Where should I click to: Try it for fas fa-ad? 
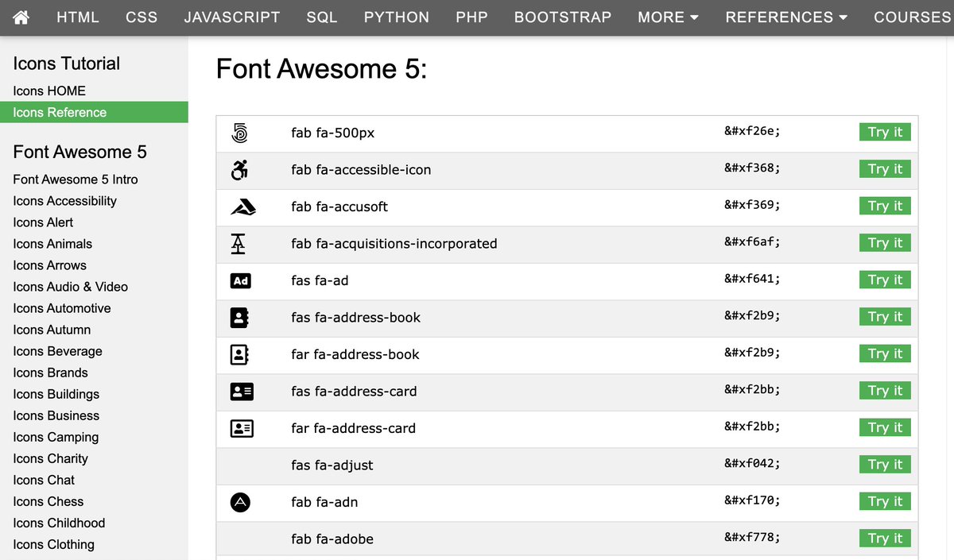tap(885, 280)
